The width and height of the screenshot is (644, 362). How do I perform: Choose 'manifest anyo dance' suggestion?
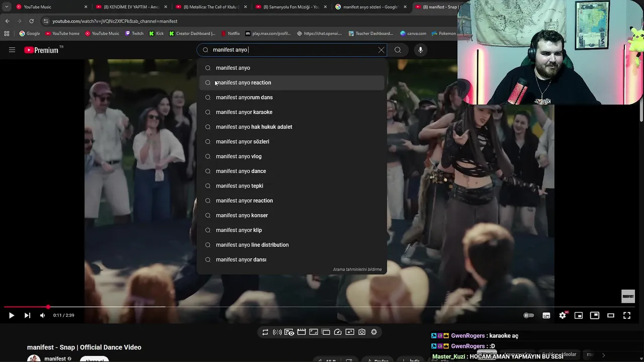(x=292, y=171)
